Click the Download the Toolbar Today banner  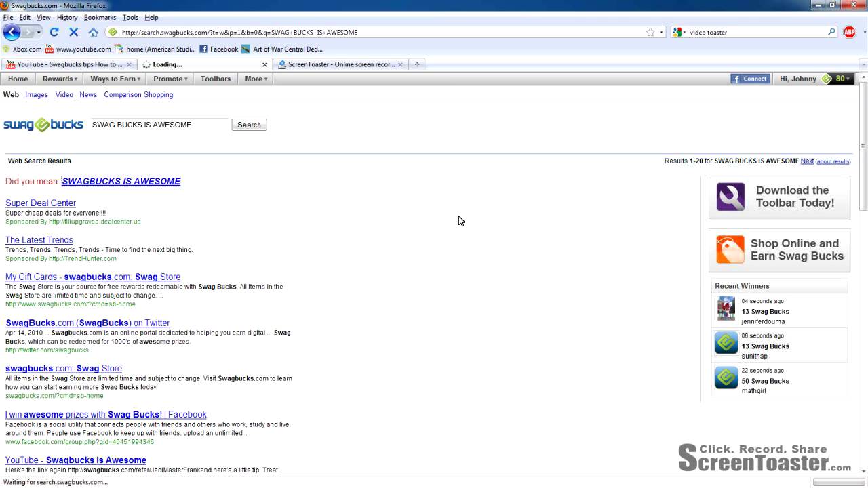pyautogui.click(x=779, y=197)
